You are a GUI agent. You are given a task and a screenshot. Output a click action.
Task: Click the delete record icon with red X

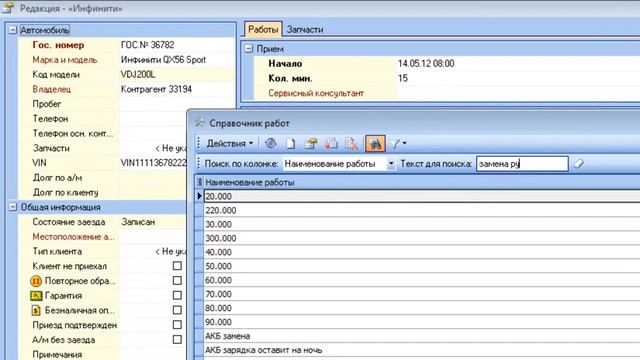[351, 143]
